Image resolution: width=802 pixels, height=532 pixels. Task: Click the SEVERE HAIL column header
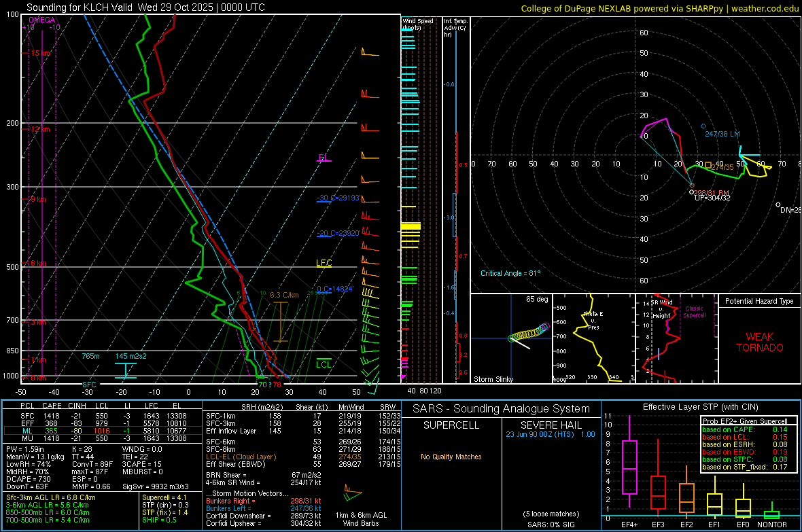coord(551,425)
